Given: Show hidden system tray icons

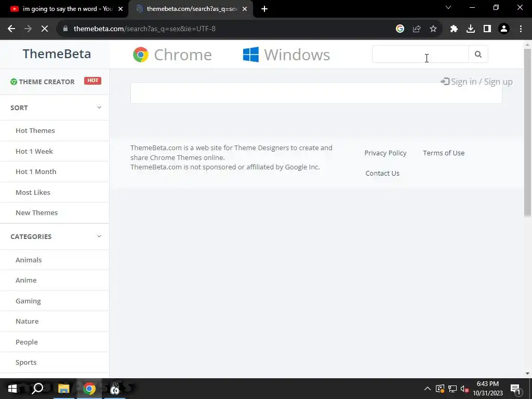Looking at the screenshot, I should pos(428,389).
